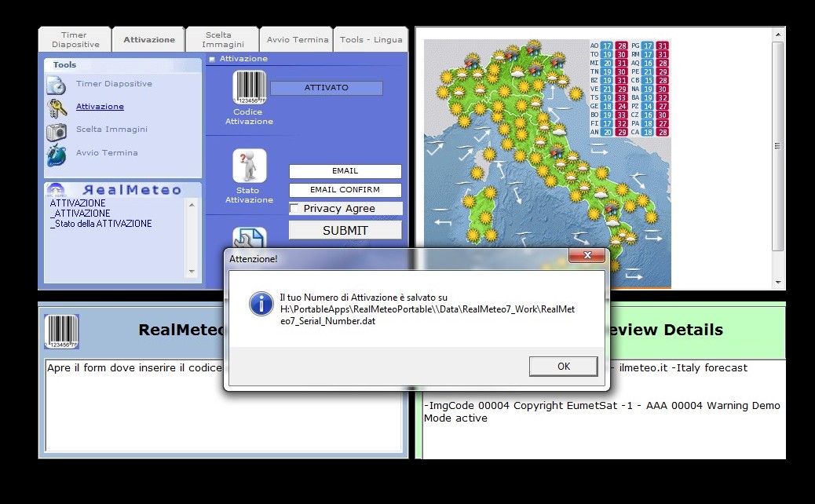Click the 'Warning Demo Mode active' text

pyautogui.click(x=602, y=411)
